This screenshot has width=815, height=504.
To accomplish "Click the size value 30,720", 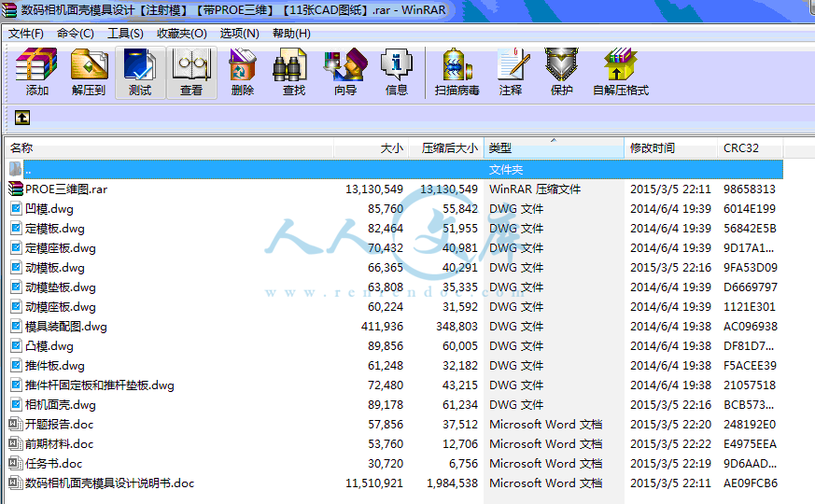I will [386, 464].
